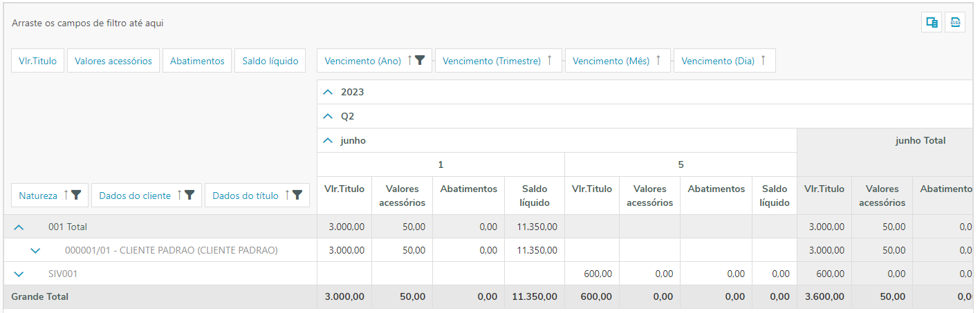Click the Vlr.Titulo data field button
The image size is (980, 313).
(x=38, y=61)
